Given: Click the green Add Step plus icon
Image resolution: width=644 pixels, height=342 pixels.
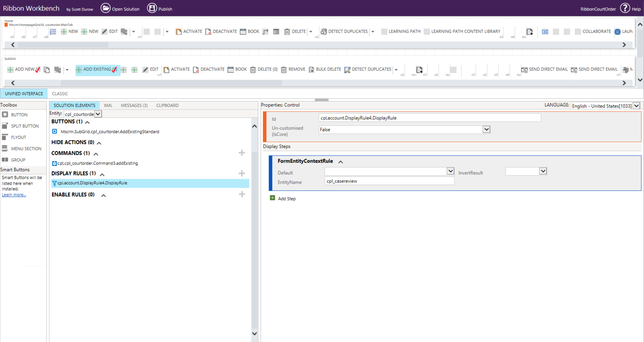Looking at the screenshot, I should point(272,198).
